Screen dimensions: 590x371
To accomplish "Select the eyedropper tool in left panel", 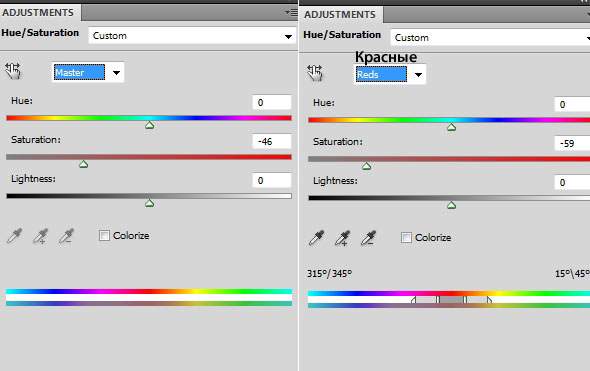I will tap(15, 236).
